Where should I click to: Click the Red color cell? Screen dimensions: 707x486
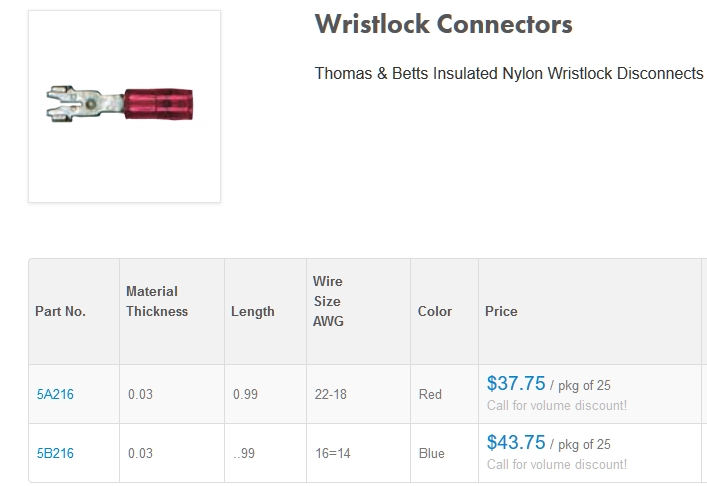pyautogui.click(x=430, y=394)
